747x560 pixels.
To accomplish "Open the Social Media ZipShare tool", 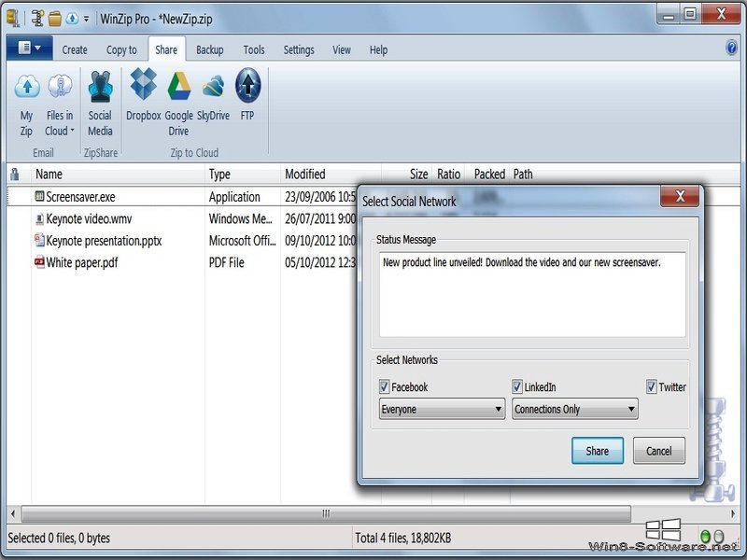I will click(100, 103).
